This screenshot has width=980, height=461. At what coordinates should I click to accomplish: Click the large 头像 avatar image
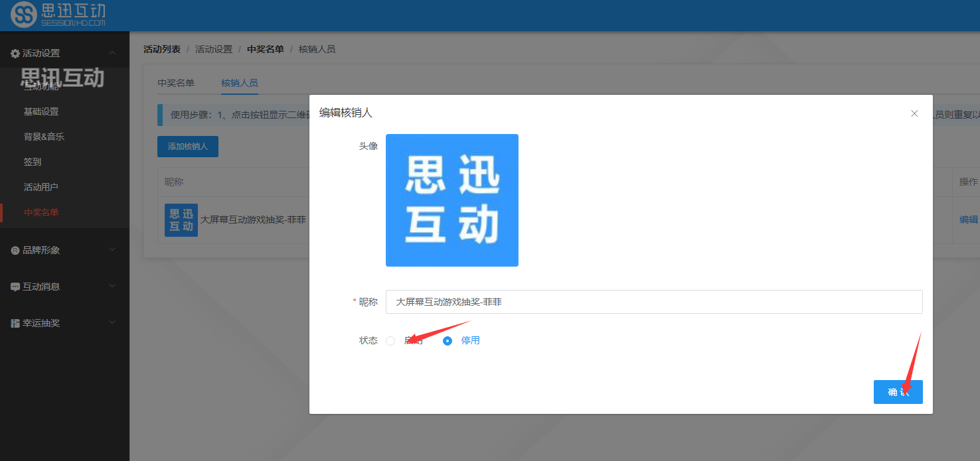(x=452, y=200)
